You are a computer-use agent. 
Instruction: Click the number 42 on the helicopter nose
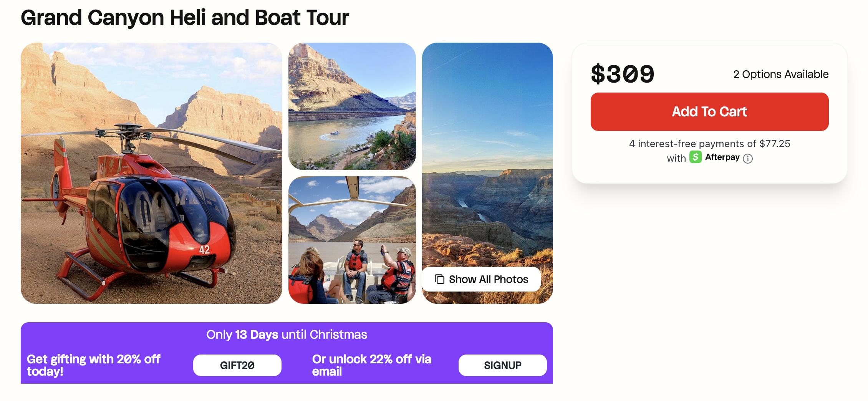click(x=204, y=250)
